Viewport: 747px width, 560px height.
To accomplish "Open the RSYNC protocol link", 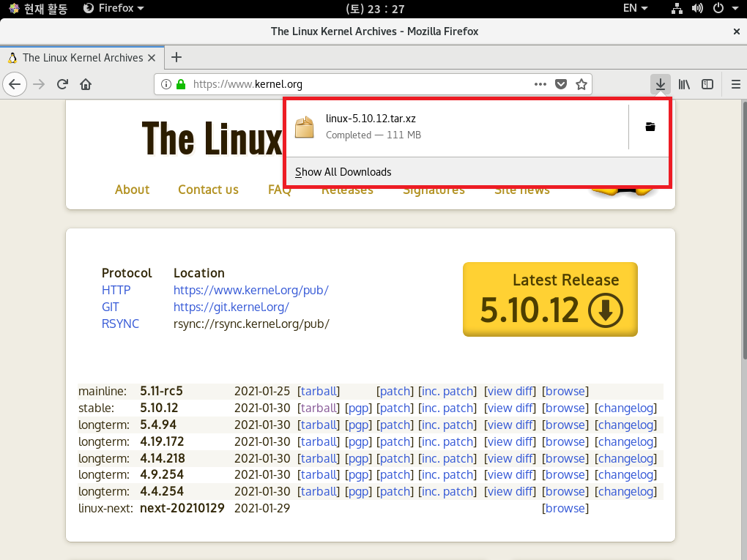I will coord(120,324).
